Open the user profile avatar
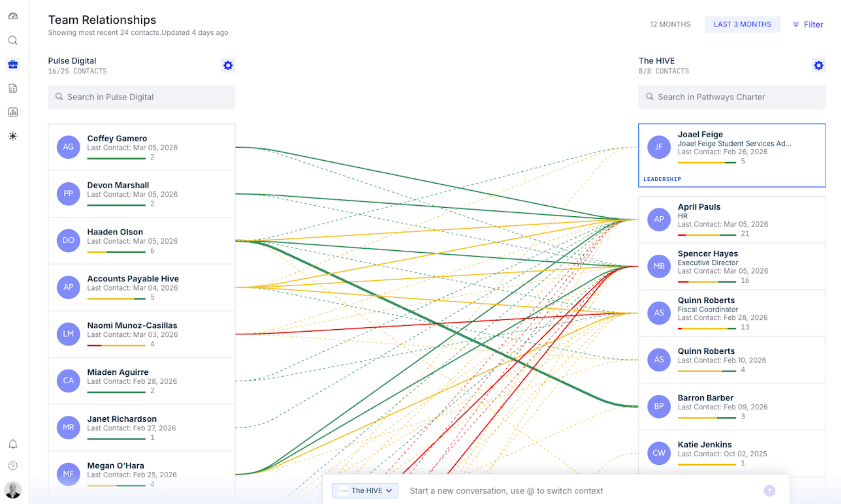Screen dimensions: 841x504 pos(13,490)
